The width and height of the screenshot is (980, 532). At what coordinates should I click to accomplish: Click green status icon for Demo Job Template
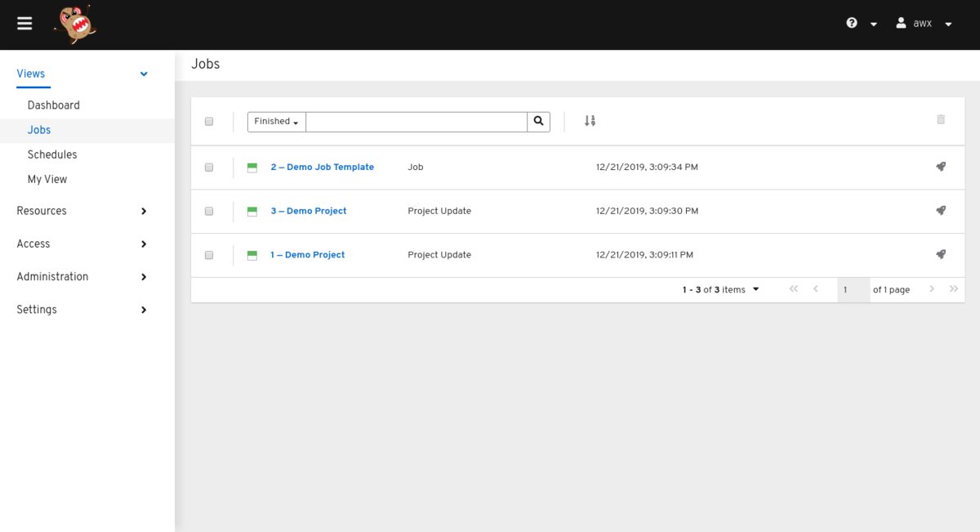252,168
